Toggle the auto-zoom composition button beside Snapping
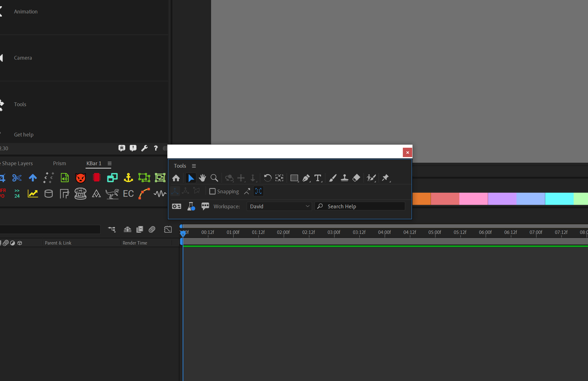 258,191
